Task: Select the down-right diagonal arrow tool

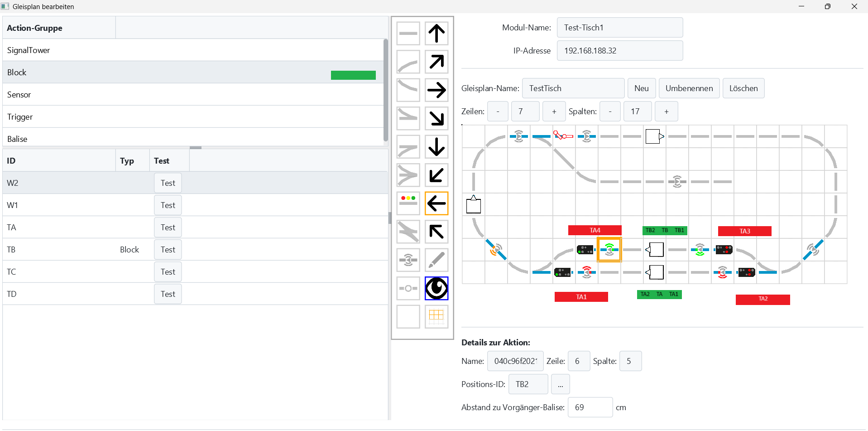Action: pos(436,118)
